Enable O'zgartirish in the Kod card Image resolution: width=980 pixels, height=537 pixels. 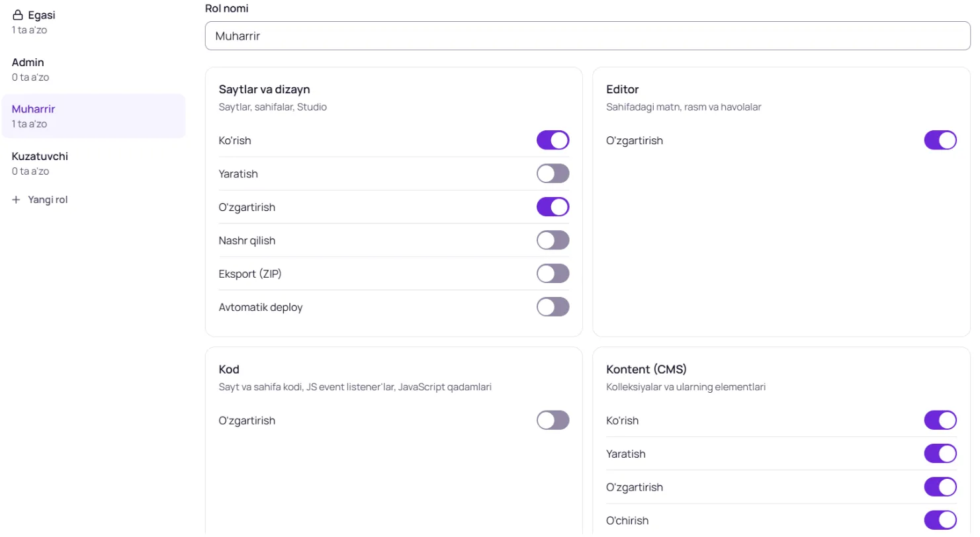[553, 421]
